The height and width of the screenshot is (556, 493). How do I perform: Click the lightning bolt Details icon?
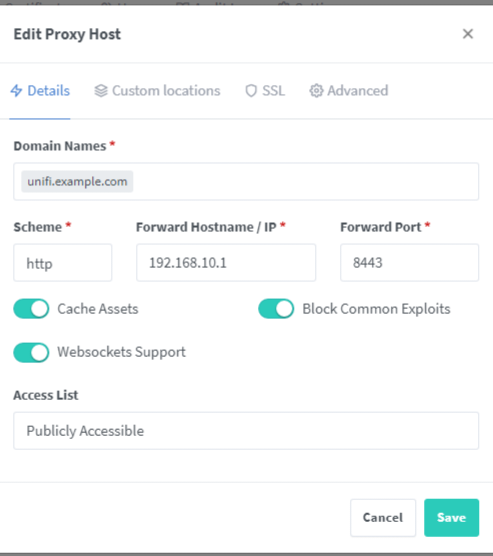tap(16, 91)
